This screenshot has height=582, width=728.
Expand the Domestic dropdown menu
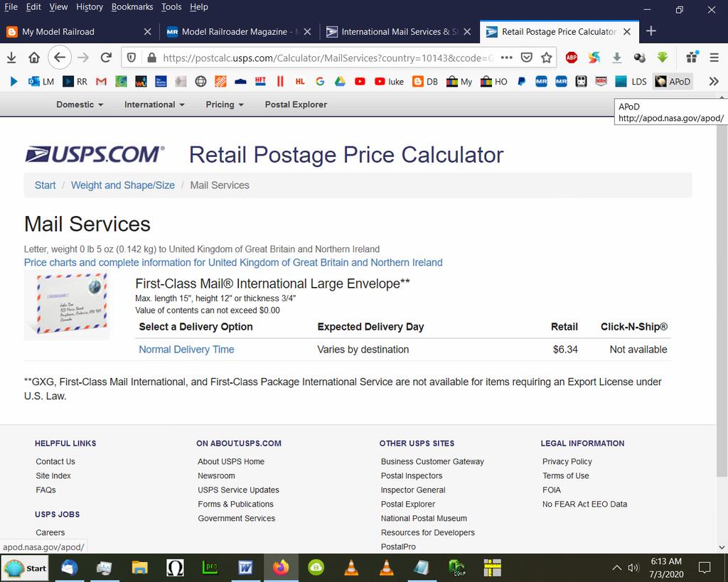click(80, 104)
